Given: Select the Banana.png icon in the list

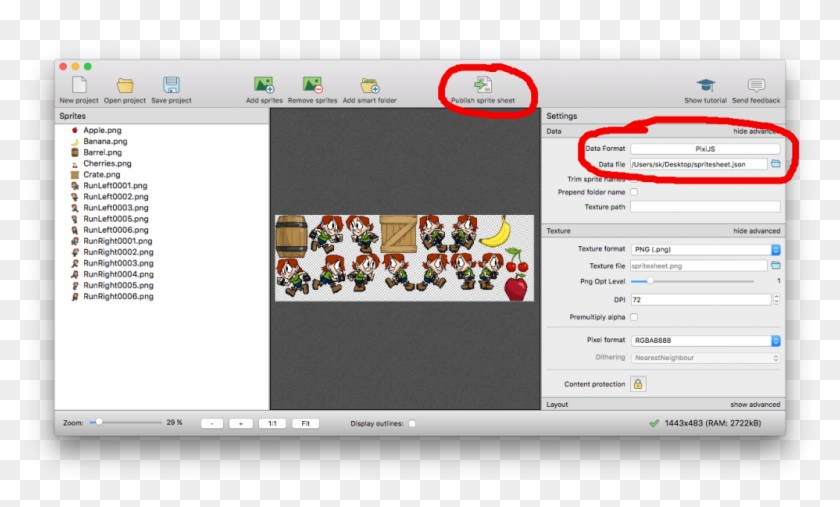Looking at the screenshot, I should pyautogui.click(x=75, y=141).
